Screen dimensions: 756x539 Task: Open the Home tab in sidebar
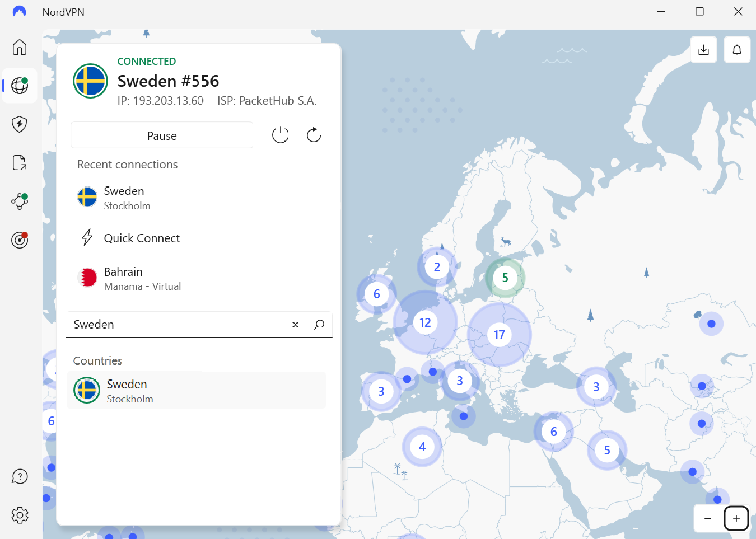tap(20, 47)
